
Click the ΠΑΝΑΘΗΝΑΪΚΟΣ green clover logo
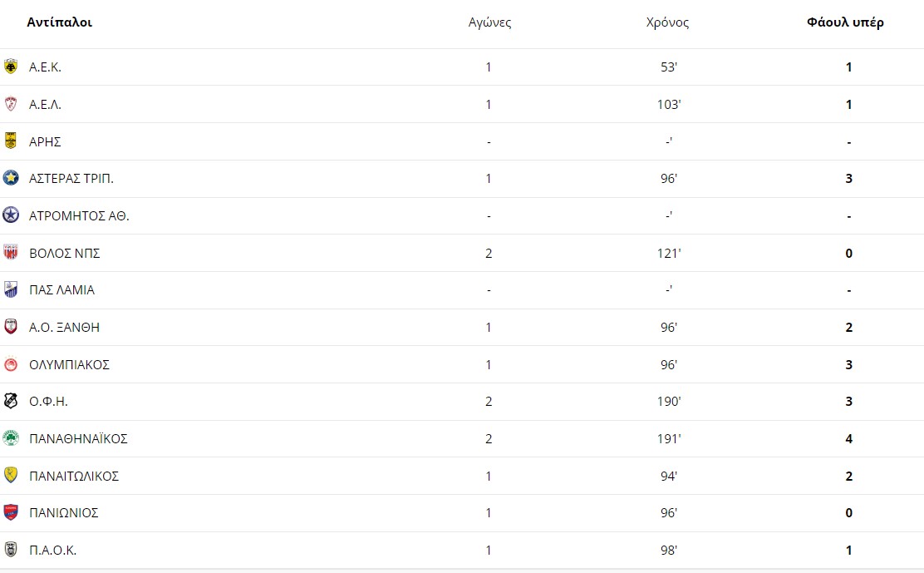(11, 438)
